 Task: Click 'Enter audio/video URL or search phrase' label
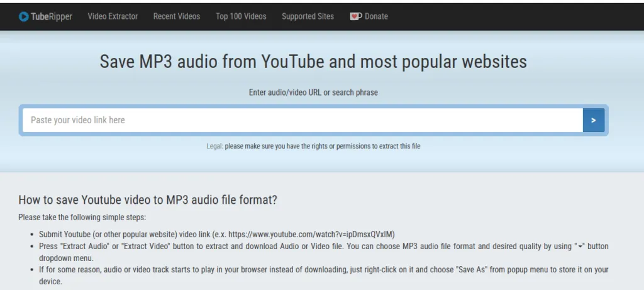click(313, 92)
